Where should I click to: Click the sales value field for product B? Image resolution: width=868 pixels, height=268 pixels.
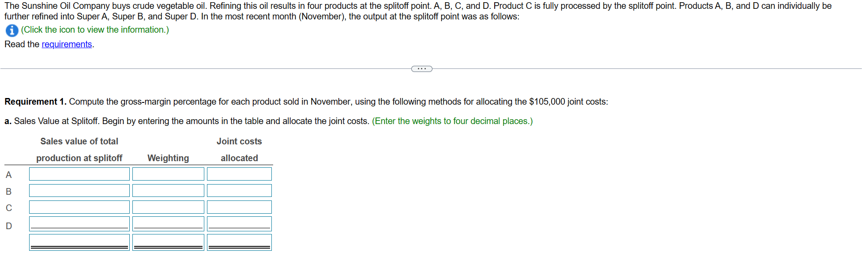pos(79,190)
